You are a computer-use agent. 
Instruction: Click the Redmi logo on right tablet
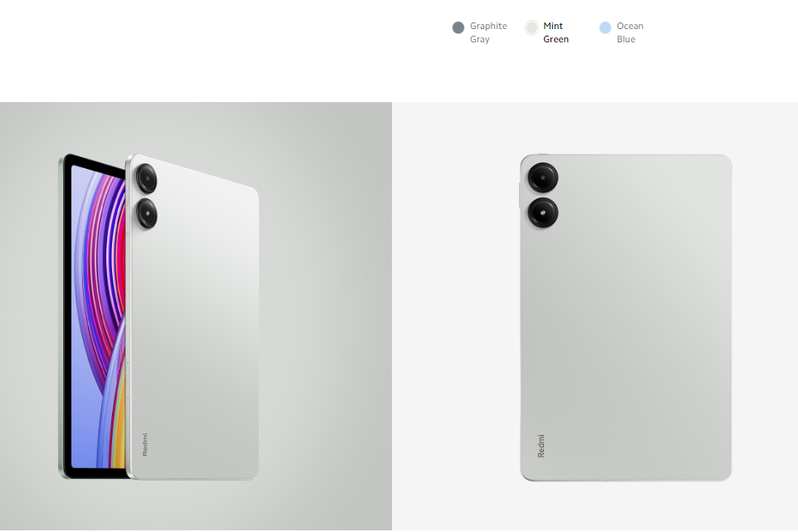pos(541,446)
